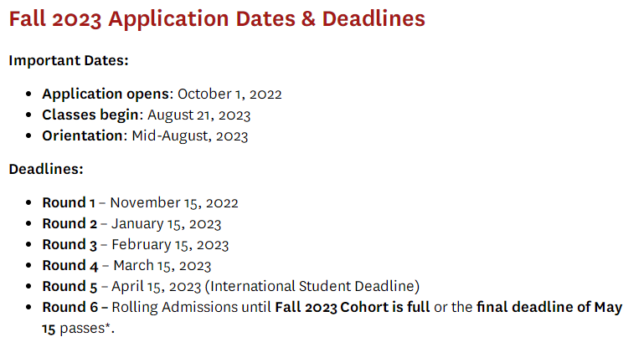Select the October 1, 2022 date text

(229, 94)
